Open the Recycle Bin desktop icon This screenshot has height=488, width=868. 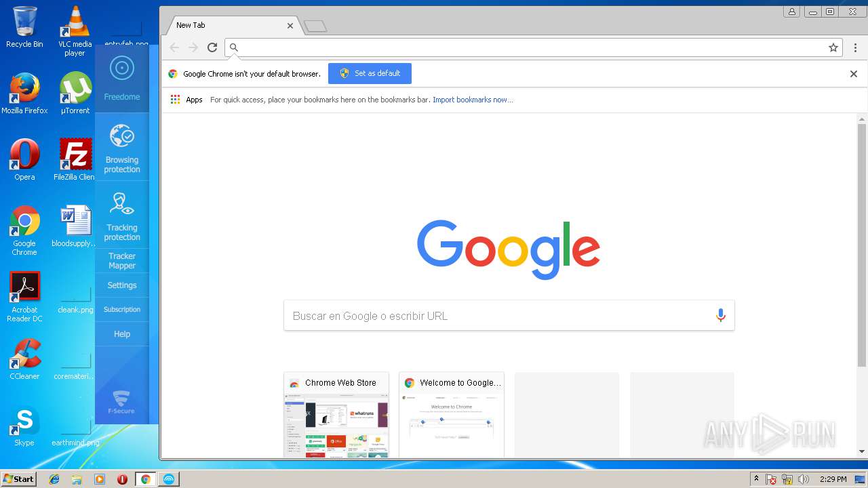click(24, 27)
